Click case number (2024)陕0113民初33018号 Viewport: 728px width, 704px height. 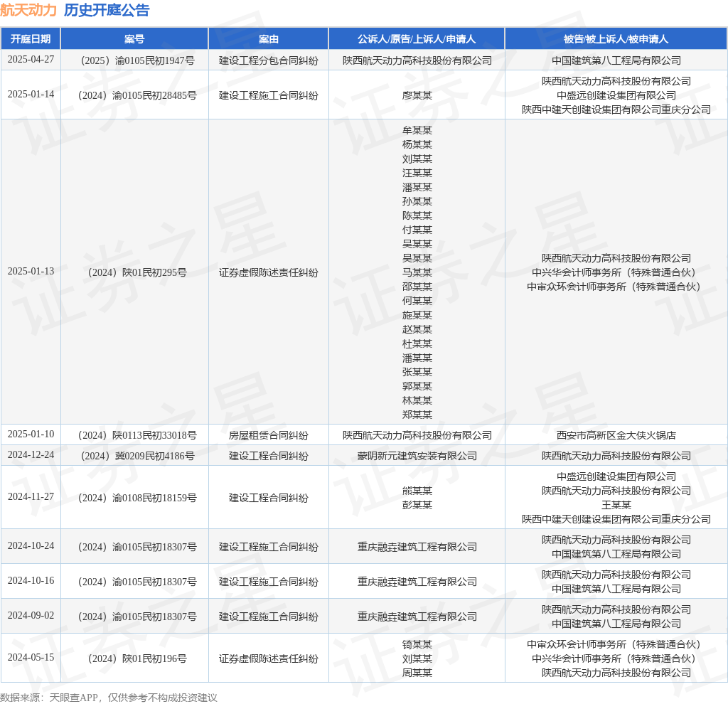coord(134,435)
